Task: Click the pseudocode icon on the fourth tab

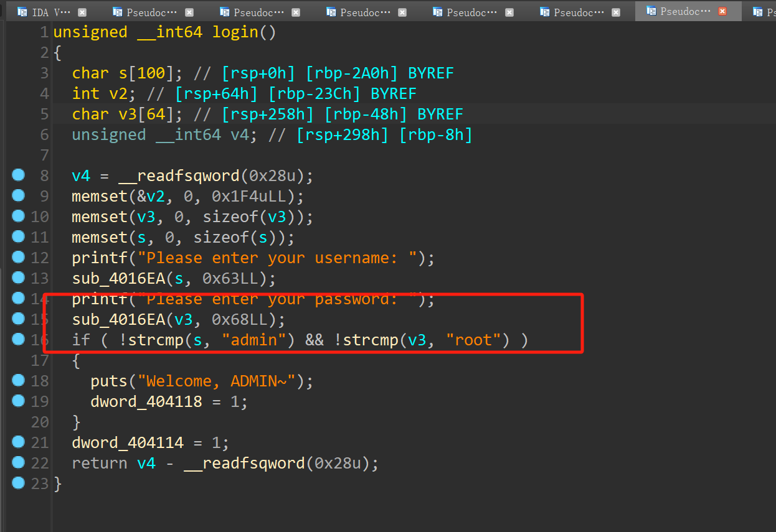Action: [330, 11]
